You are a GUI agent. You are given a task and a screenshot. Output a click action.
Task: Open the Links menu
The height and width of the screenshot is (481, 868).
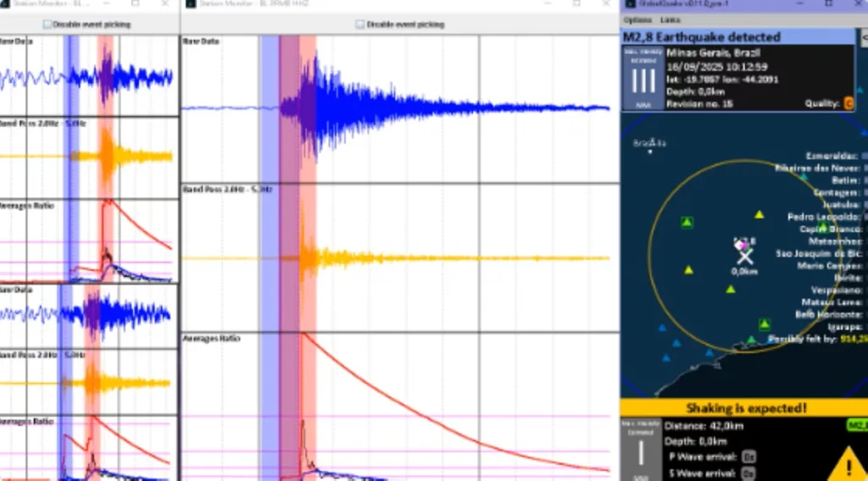670,19
